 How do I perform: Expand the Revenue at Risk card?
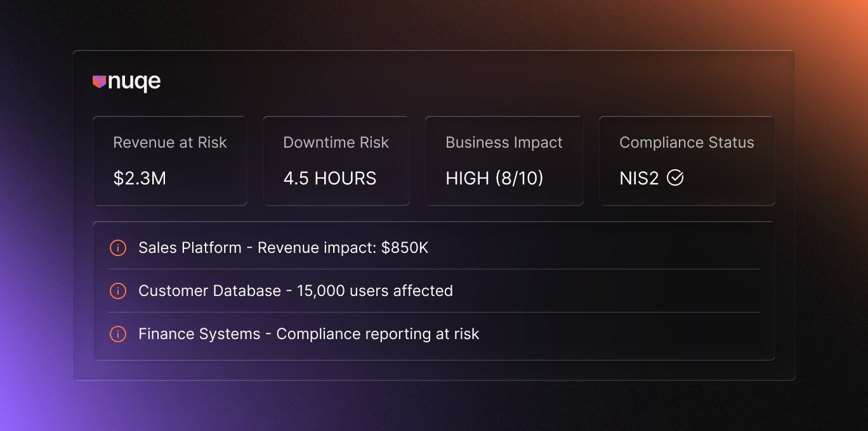169,160
